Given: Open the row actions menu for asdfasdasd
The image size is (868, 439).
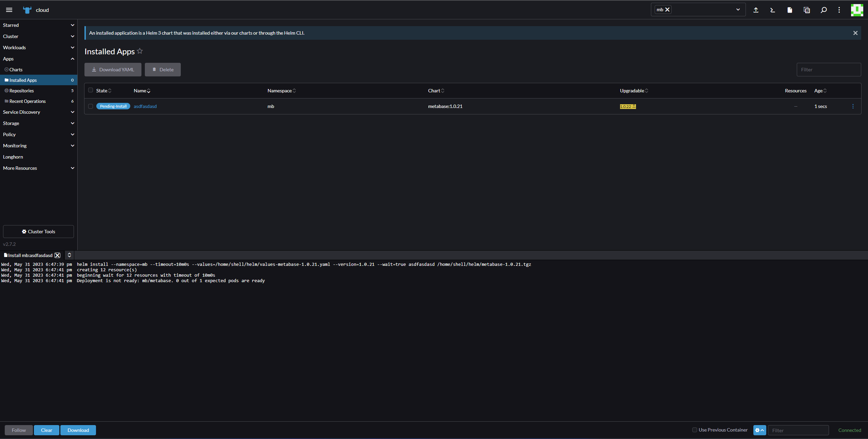Looking at the screenshot, I should pyautogui.click(x=853, y=106).
